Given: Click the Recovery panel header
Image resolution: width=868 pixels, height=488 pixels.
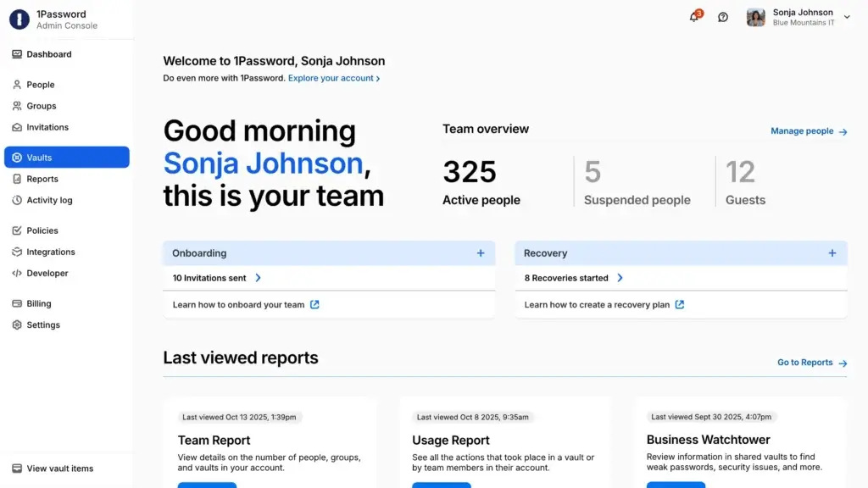Looking at the screenshot, I should click(681, 252).
